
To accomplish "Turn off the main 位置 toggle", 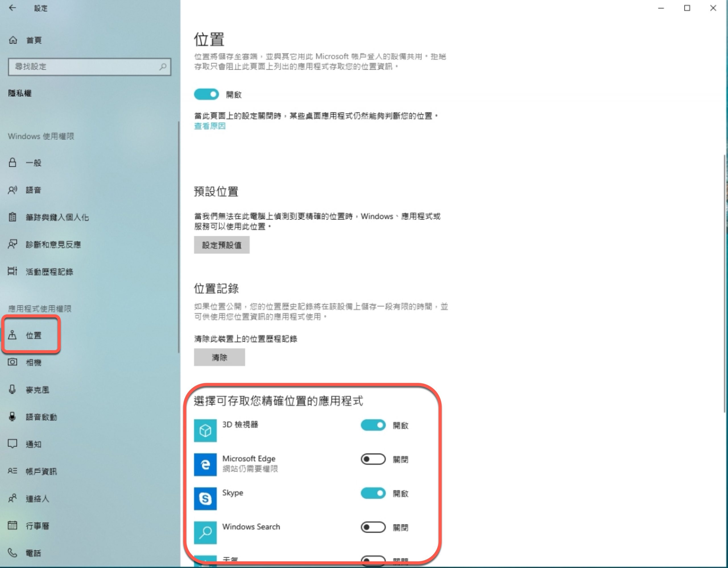I will (206, 94).
